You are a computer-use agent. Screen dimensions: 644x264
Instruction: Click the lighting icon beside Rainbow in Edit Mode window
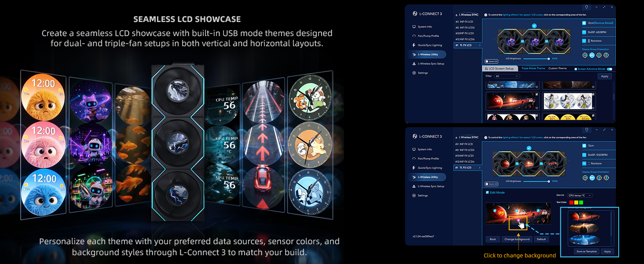pyautogui.click(x=584, y=163)
